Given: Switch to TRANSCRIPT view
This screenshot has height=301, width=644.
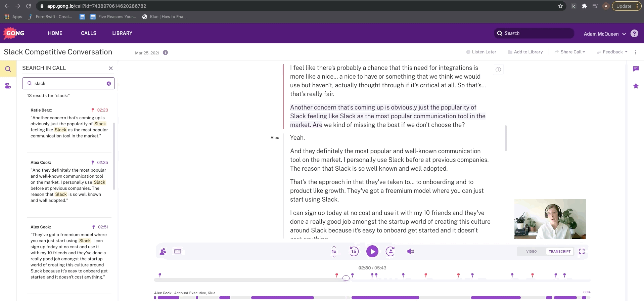Looking at the screenshot, I should point(559,251).
